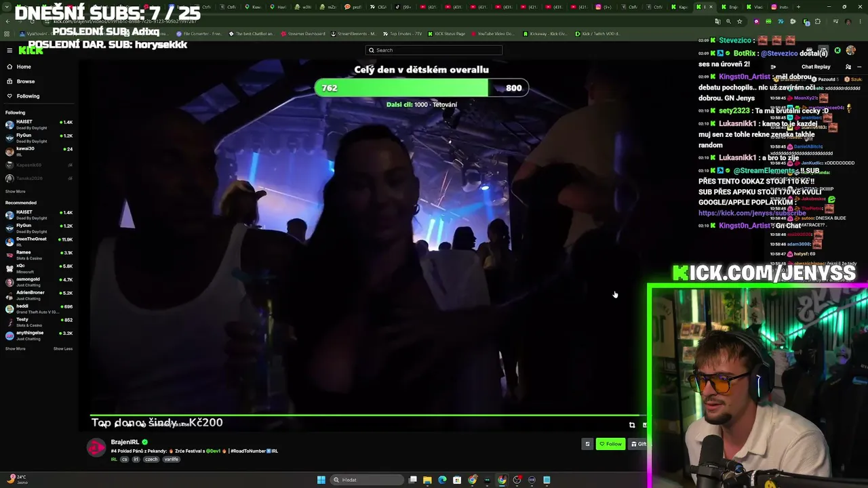Open 'The best ChatBot' bookmark
This screenshot has height=488, width=868.
[x=252, y=33]
